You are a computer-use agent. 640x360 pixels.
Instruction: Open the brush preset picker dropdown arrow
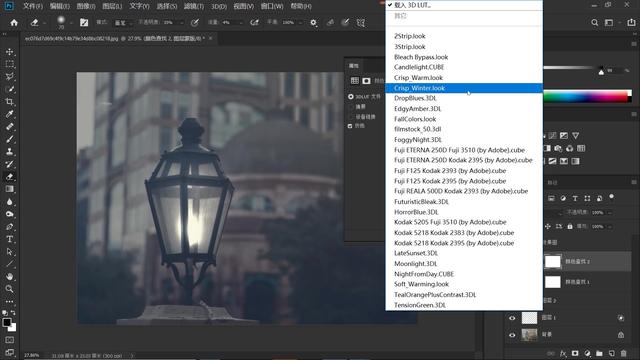(x=71, y=23)
